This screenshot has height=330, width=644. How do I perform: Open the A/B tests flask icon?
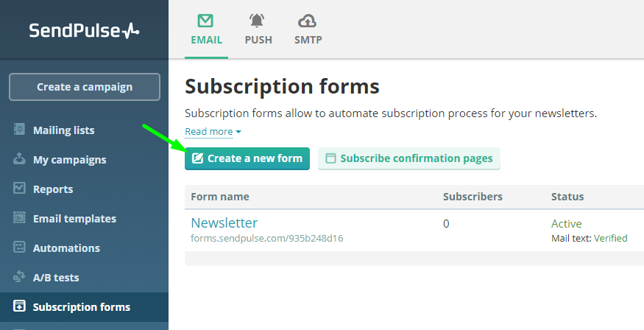[x=20, y=277]
